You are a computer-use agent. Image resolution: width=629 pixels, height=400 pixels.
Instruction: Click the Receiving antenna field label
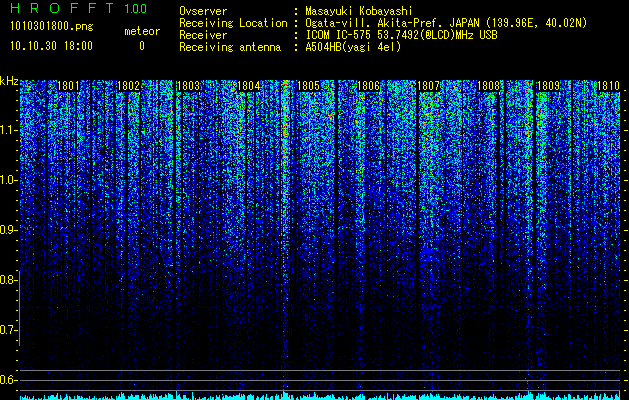[x=230, y=47]
